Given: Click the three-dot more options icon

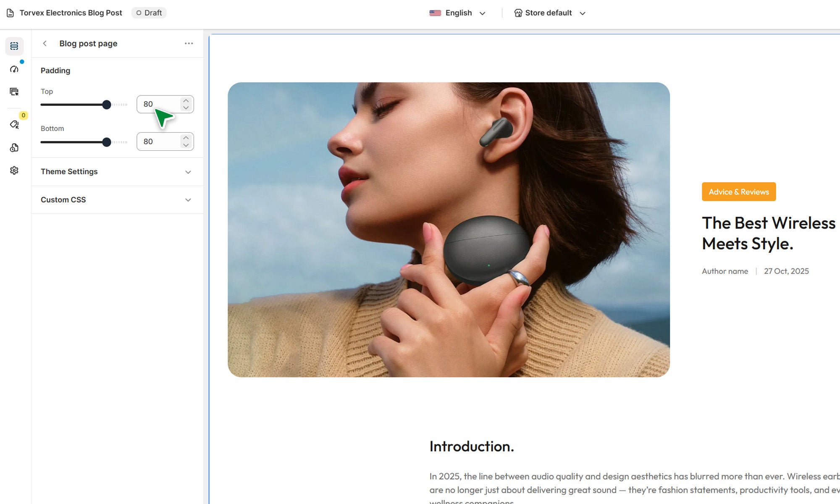Looking at the screenshot, I should pos(189,44).
